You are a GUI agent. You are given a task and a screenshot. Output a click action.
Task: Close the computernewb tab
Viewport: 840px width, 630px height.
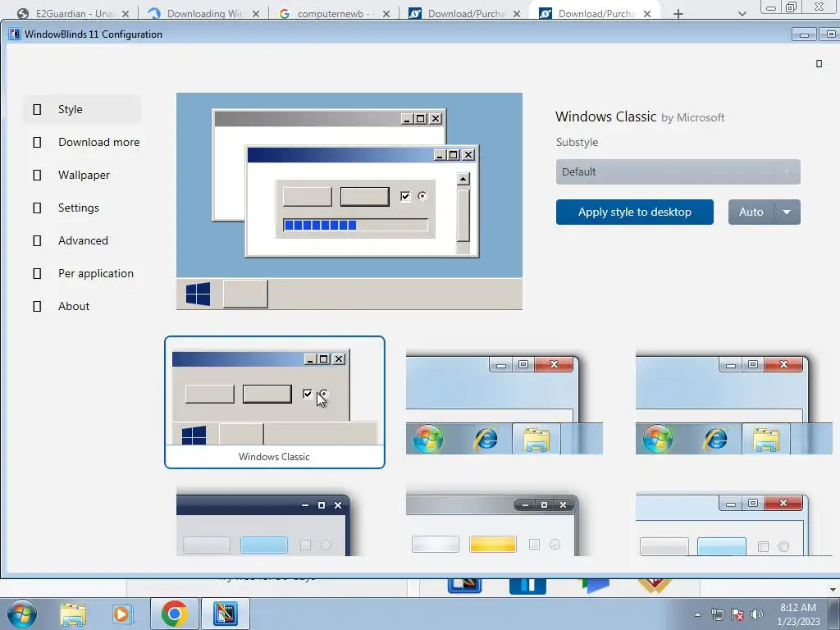click(x=386, y=14)
